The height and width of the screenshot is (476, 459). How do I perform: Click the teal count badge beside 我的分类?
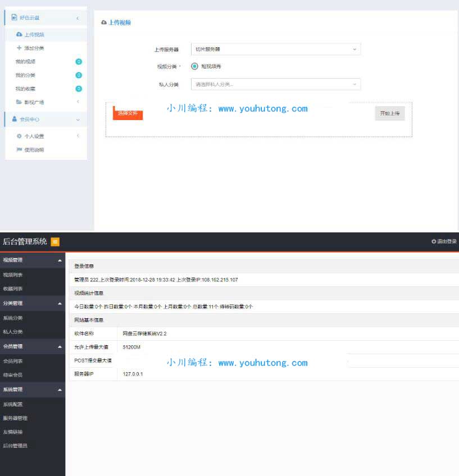[79, 75]
